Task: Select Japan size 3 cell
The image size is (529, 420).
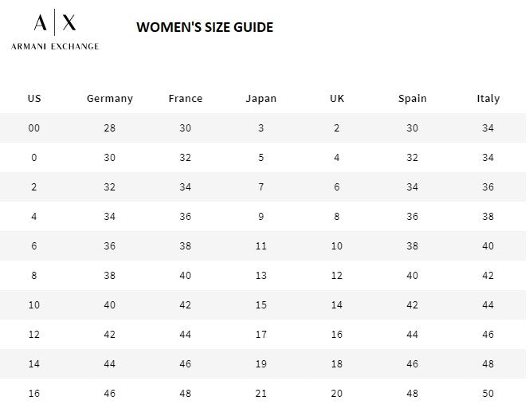Action: [261, 128]
